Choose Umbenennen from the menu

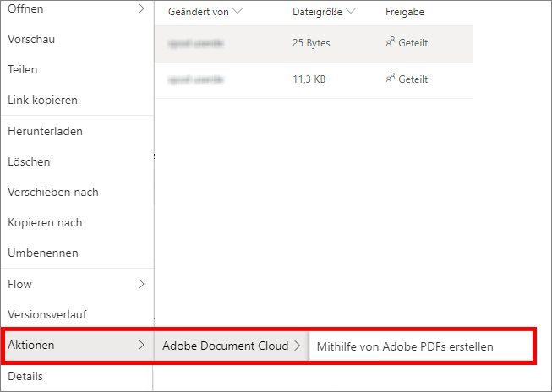pos(43,253)
